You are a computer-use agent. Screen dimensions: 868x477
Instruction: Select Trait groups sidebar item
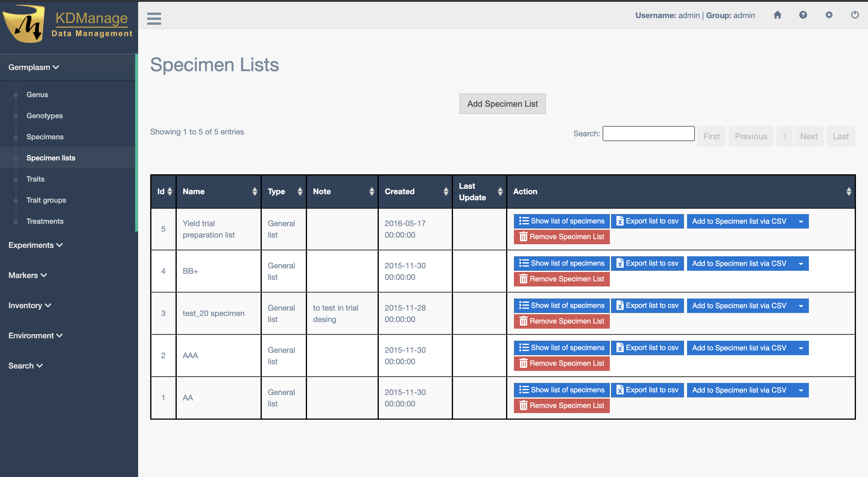(x=46, y=200)
